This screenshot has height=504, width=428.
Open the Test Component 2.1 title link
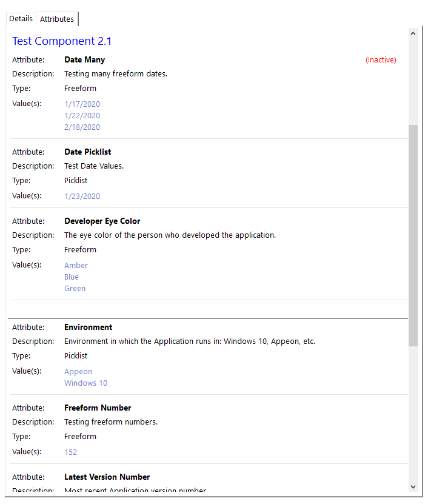pyautogui.click(x=62, y=41)
